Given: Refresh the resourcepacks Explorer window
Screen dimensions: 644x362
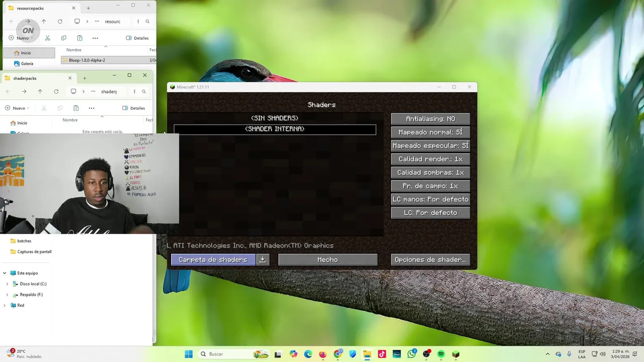Looking at the screenshot, I should pyautogui.click(x=60, y=22).
